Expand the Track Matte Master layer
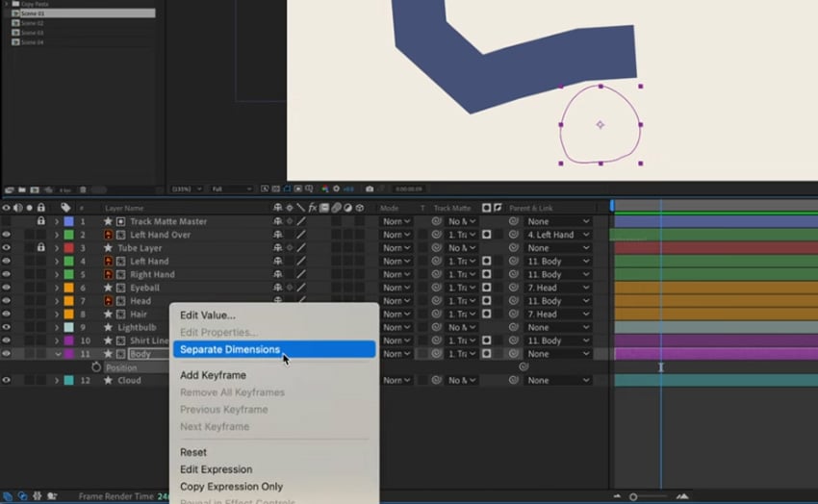This screenshot has width=818, height=504. click(57, 221)
